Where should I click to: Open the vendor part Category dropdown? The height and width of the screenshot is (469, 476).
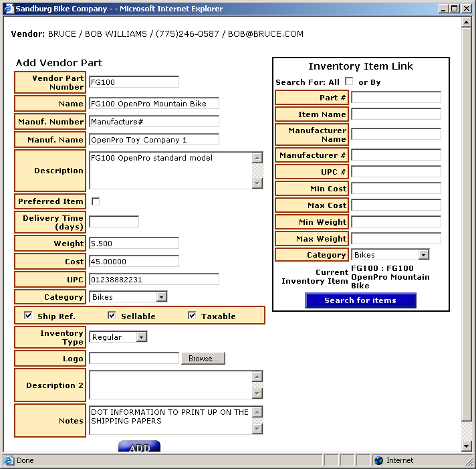click(161, 296)
